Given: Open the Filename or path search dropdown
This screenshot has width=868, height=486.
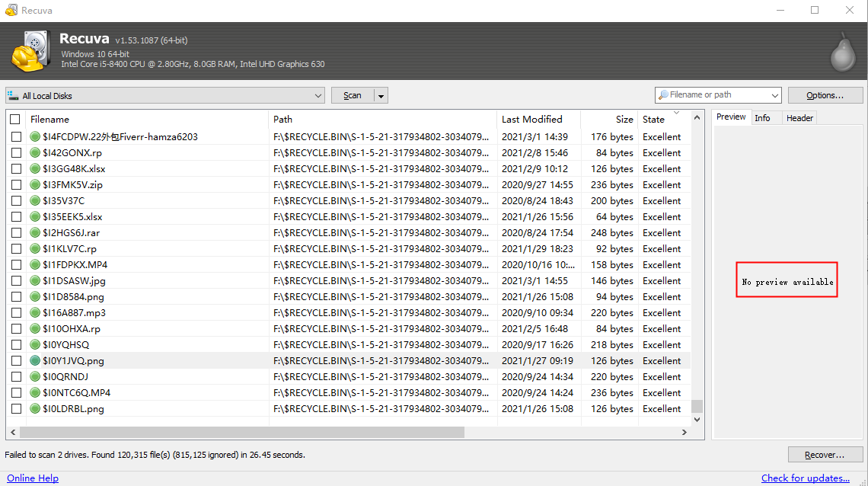Looking at the screenshot, I should (775, 94).
